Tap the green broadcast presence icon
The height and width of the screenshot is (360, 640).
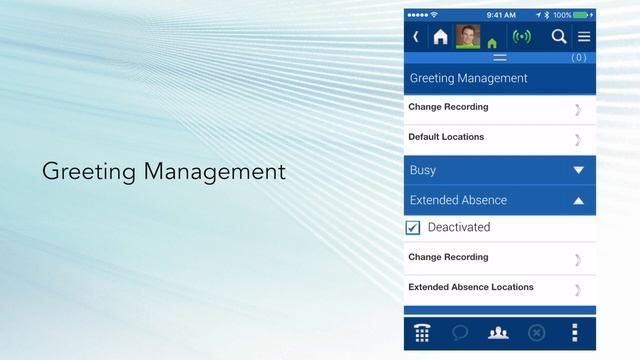tap(522, 37)
